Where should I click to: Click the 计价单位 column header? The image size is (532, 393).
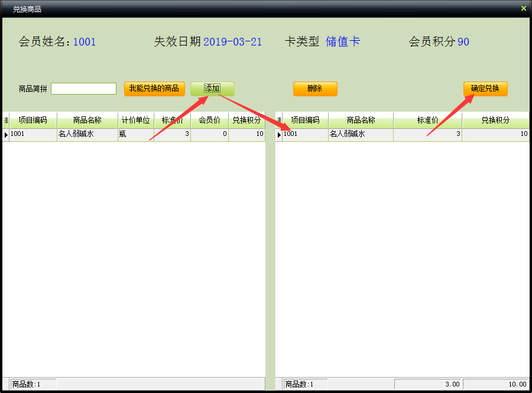pos(136,120)
